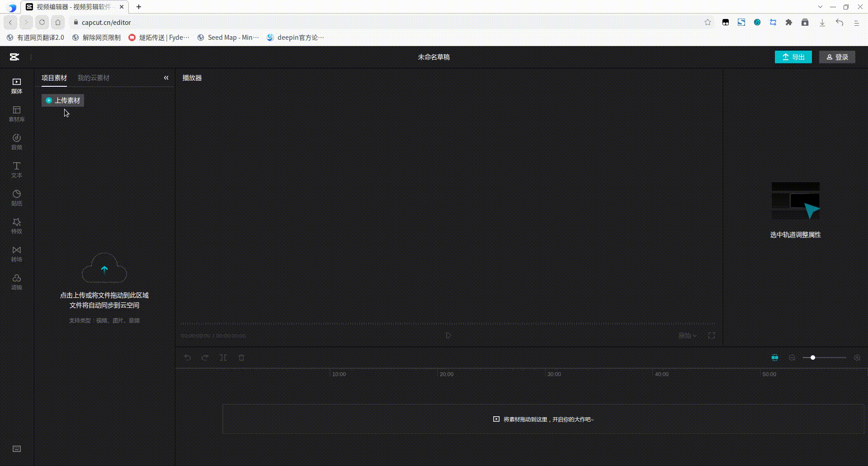Open the 素材库 stock library panel
The width and height of the screenshot is (868, 466).
(x=16, y=114)
